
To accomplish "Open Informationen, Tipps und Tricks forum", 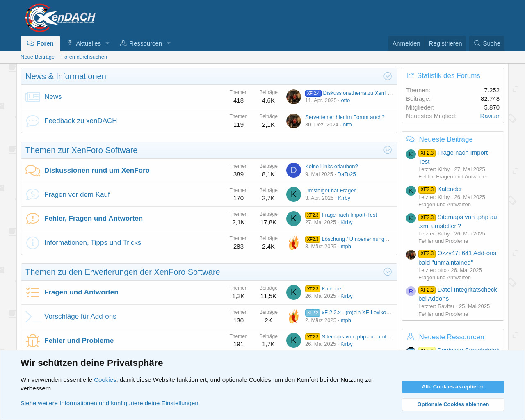I will point(93,243).
